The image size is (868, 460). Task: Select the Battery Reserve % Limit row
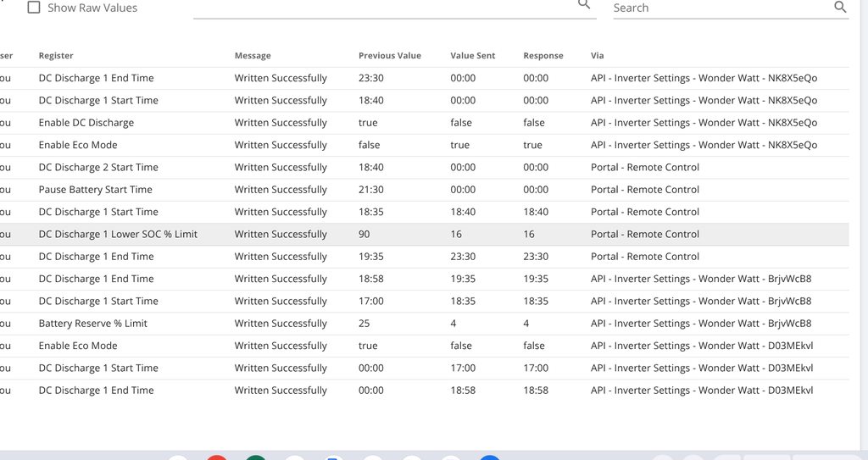pyautogui.click(x=92, y=324)
